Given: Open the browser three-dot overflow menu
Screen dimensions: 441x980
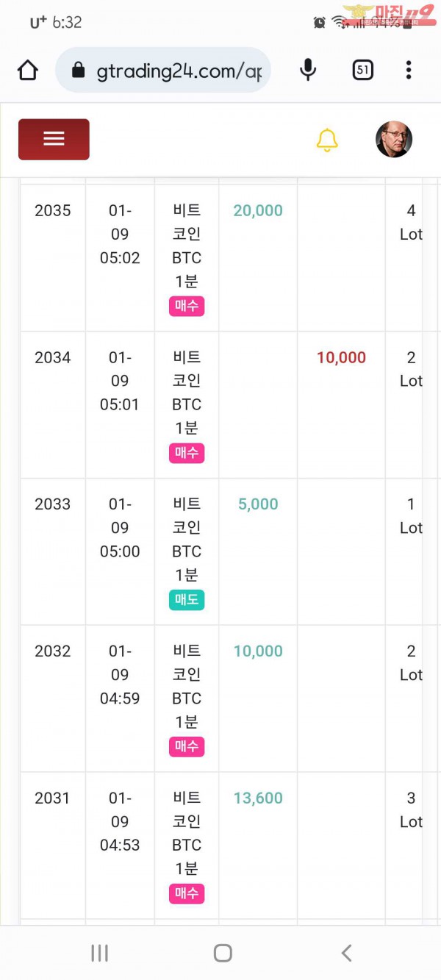Looking at the screenshot, I should coord(409,71).
